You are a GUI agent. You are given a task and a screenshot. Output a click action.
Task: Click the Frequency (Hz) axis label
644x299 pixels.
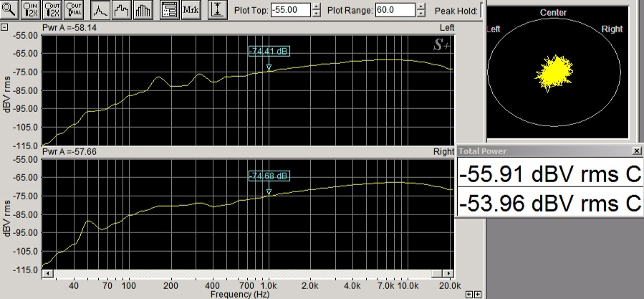click(x=240, y=295)
